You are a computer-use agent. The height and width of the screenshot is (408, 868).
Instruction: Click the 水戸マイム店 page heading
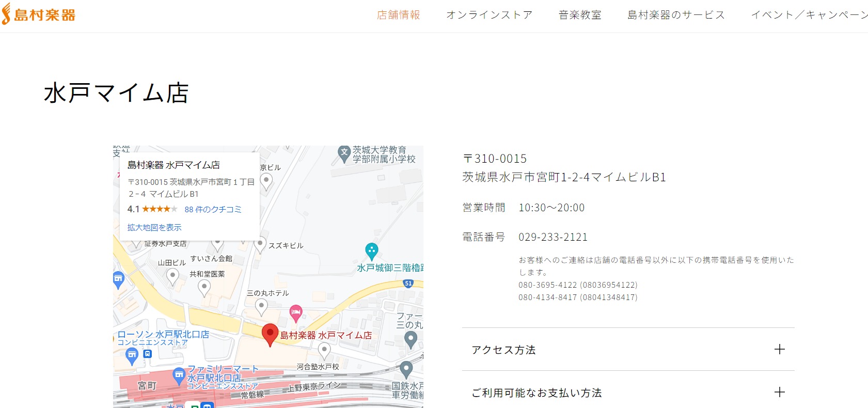pos(116,93)
